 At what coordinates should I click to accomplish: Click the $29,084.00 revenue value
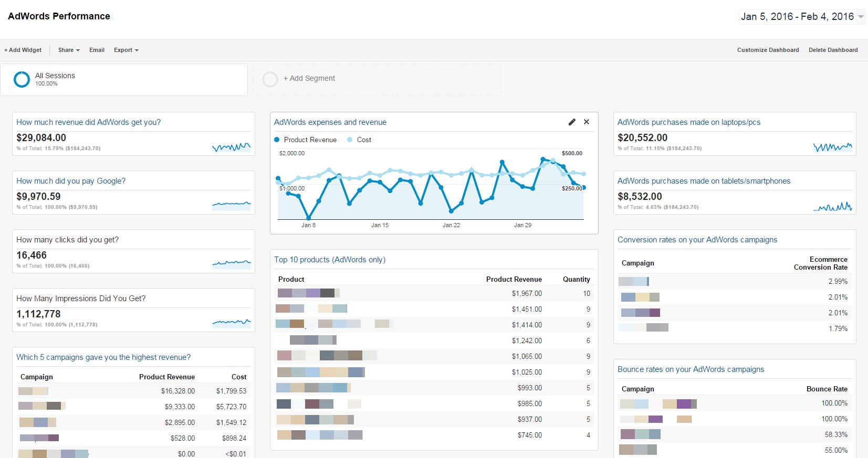point(41,137)
